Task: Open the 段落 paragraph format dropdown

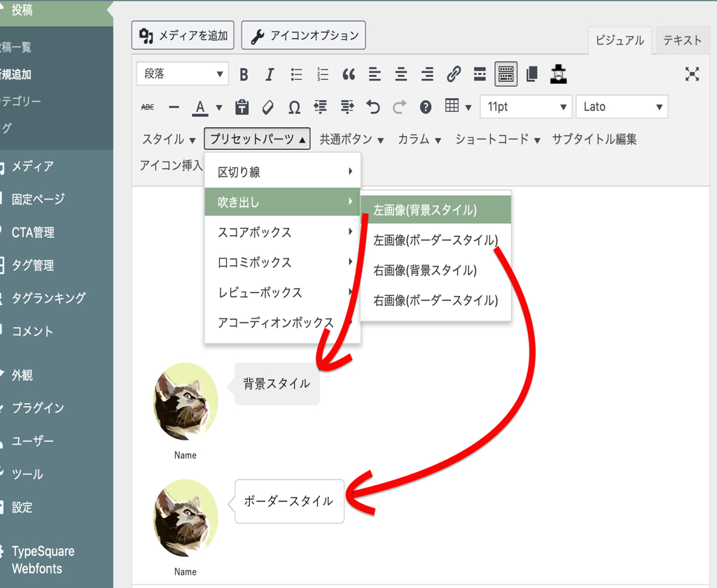Action: 185,74
